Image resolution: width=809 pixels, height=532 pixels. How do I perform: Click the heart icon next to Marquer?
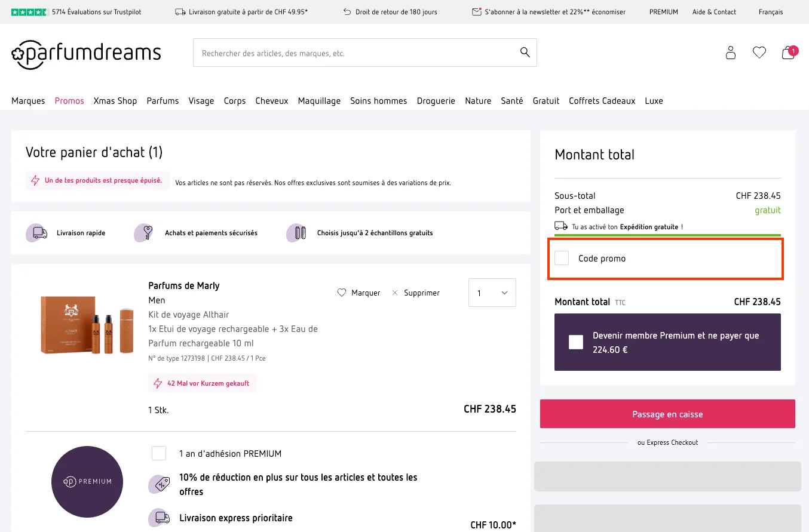(x=342, y=293)
